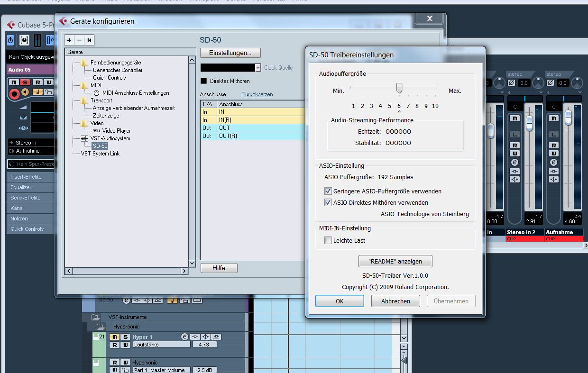Screen dimensions: 588x373
Task: Click Abbrechen in SD-50 Treibereinstellungen
Action: [x=395, y=301]
